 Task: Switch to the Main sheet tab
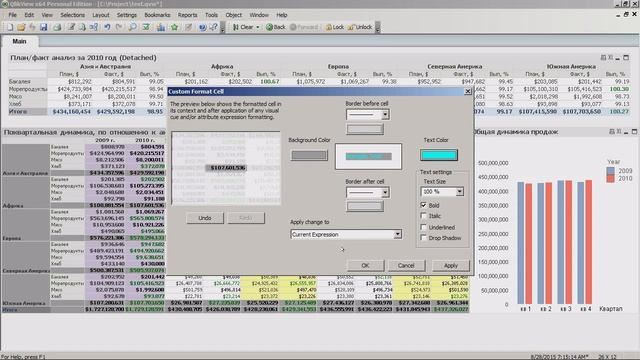click(19, 41)
